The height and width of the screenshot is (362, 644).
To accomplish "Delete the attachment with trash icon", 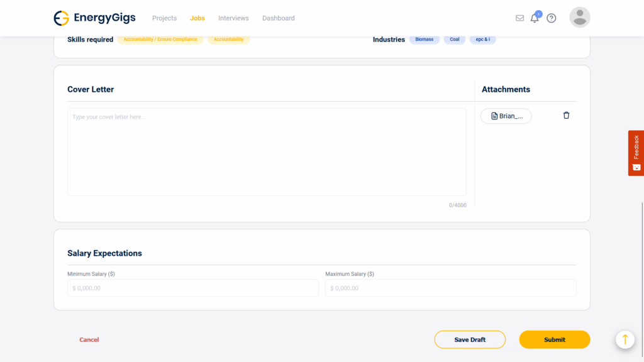I will click(566, 116).
